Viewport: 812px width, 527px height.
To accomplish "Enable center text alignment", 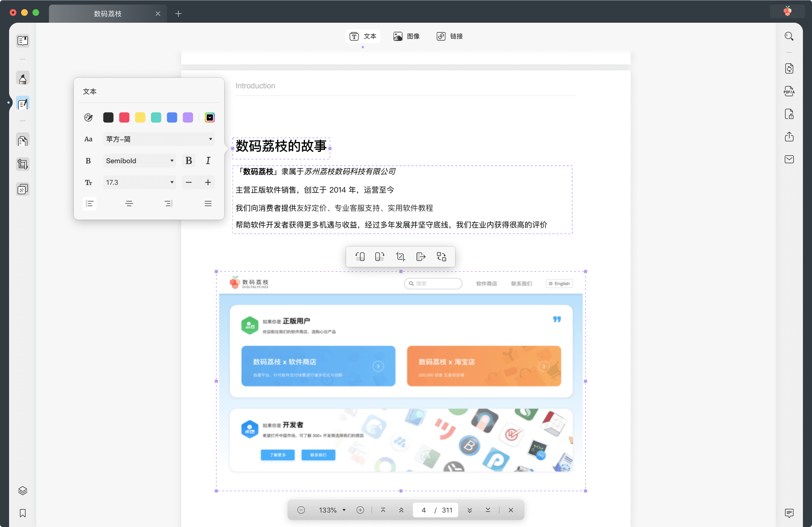I will (129, 204).
